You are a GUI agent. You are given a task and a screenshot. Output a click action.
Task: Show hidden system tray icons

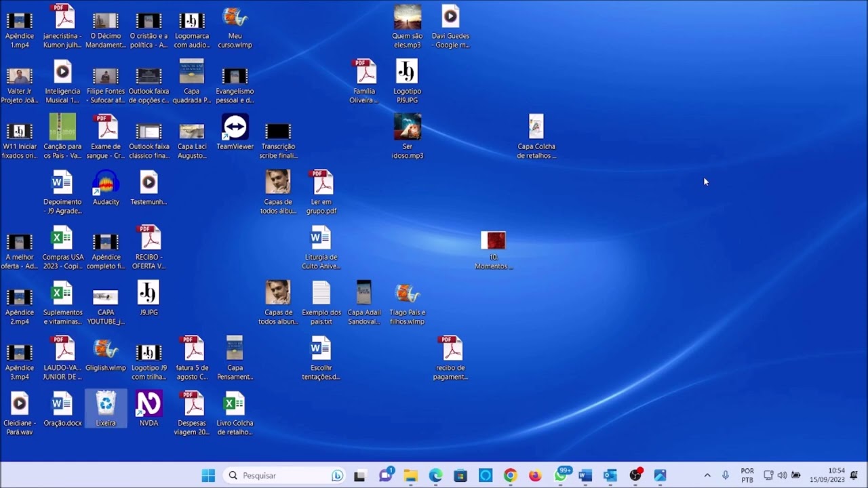click(707, 475)
